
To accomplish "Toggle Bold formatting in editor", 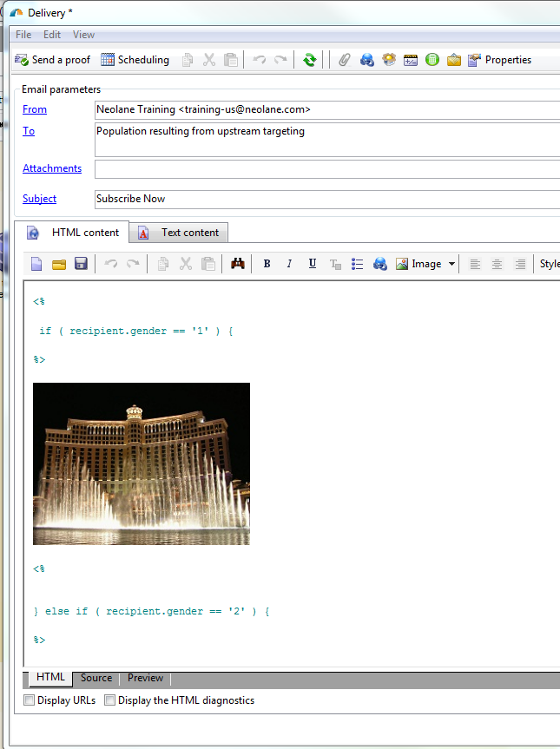I will (267, 264).
